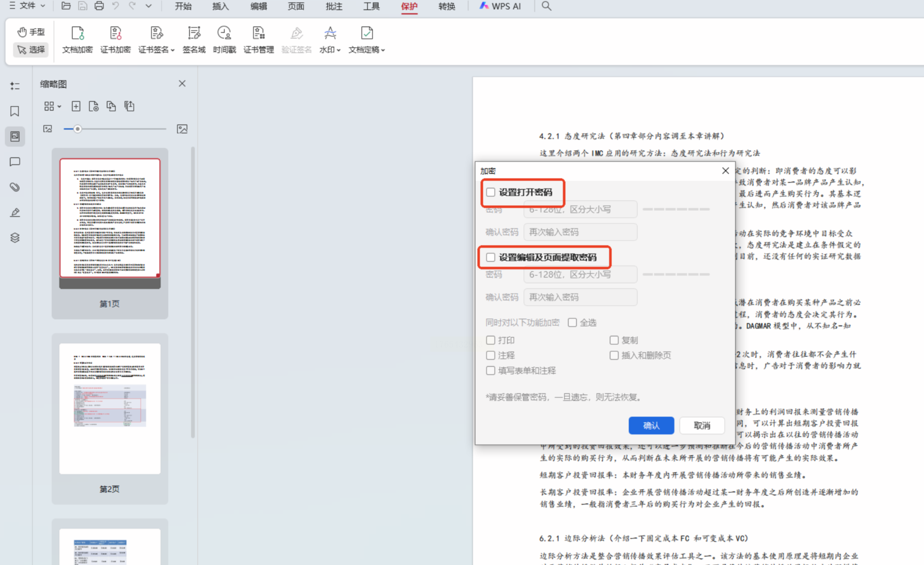
Task: Enable the 设置打开密码 checkbox
Action: (x=491, y=192)
